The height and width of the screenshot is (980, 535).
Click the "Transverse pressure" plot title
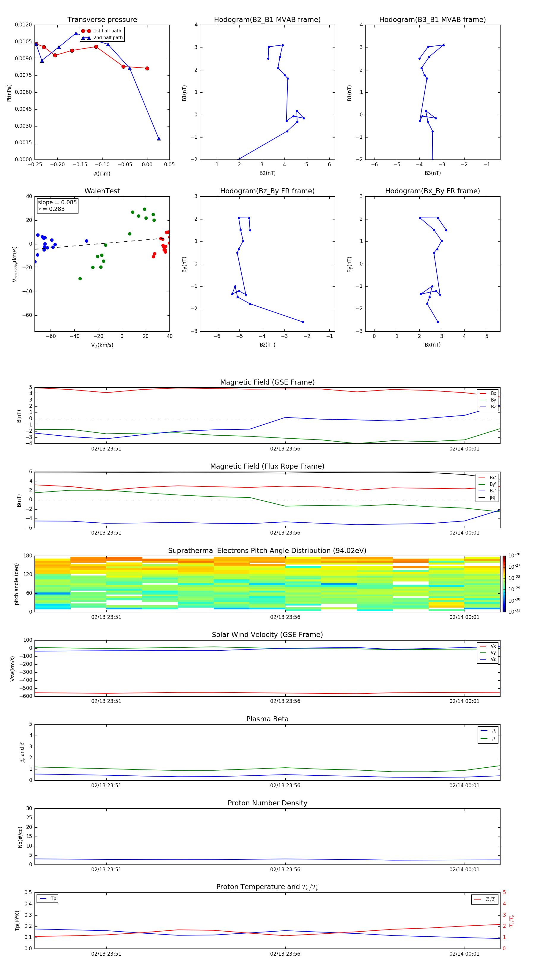[102, 20]
